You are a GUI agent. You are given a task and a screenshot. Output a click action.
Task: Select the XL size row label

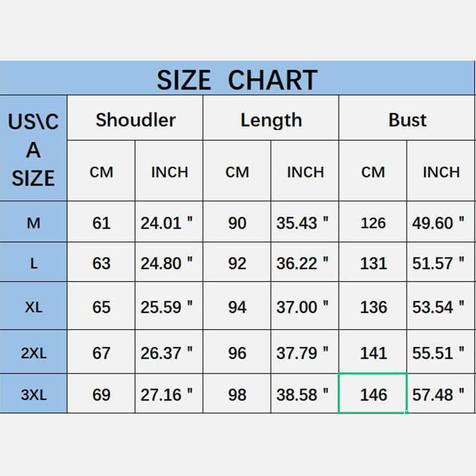pos(33,307)
